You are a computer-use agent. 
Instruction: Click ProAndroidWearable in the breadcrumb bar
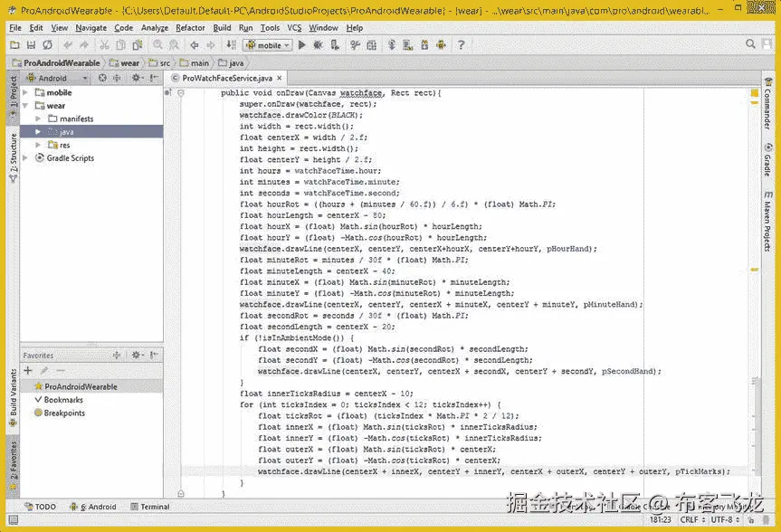tap(56, 63)
